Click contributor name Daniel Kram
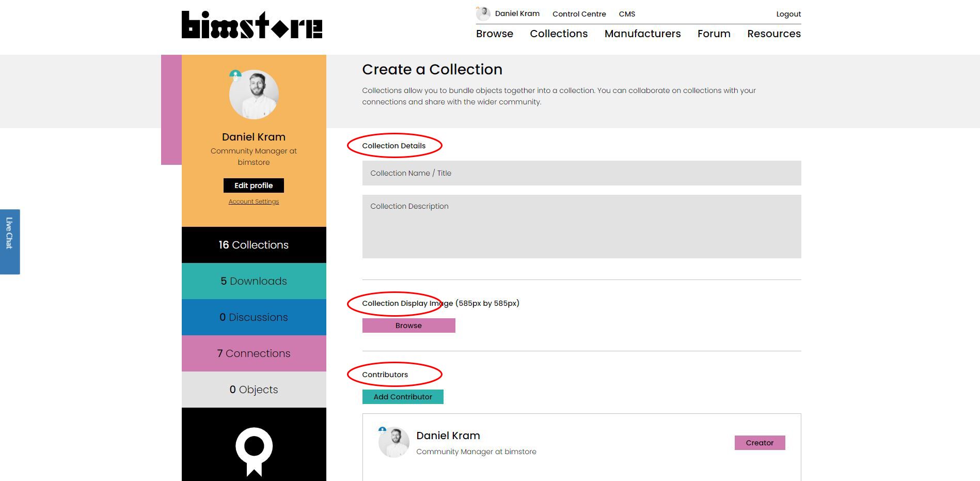 (448, 436)
